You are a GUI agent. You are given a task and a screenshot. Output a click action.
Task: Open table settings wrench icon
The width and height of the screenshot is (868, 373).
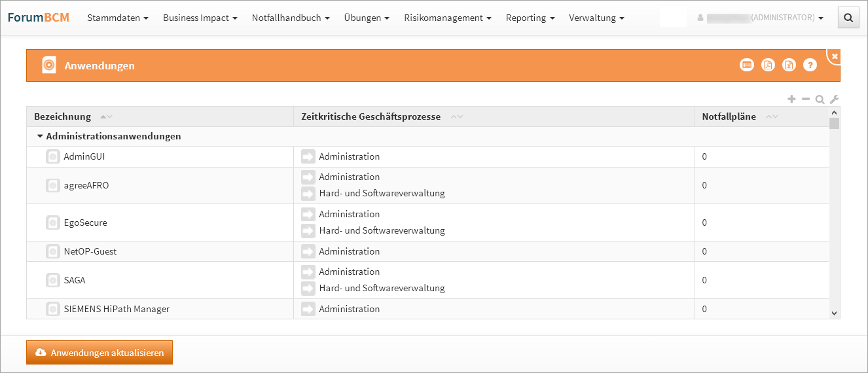[x=834, y=99]
